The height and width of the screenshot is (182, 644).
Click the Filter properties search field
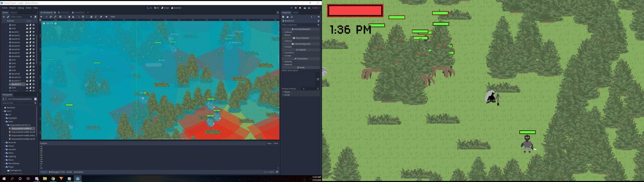click(x=299, y=24)
